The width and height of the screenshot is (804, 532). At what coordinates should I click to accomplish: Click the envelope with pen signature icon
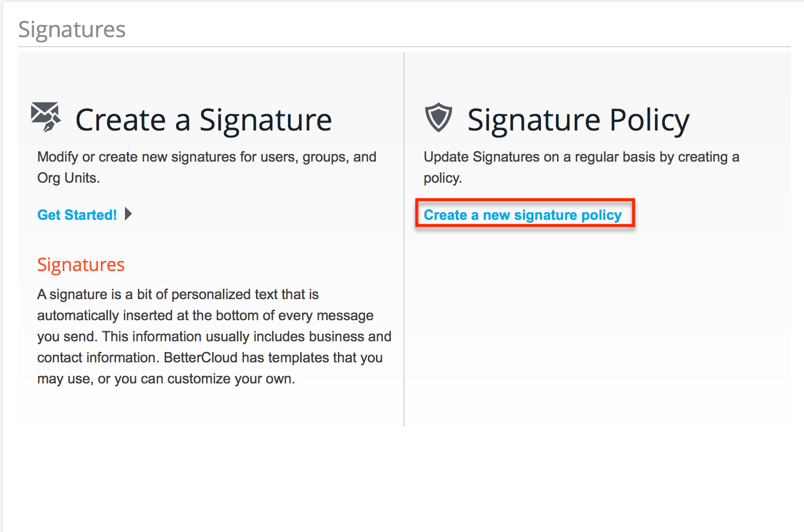[x=46, y=117]
